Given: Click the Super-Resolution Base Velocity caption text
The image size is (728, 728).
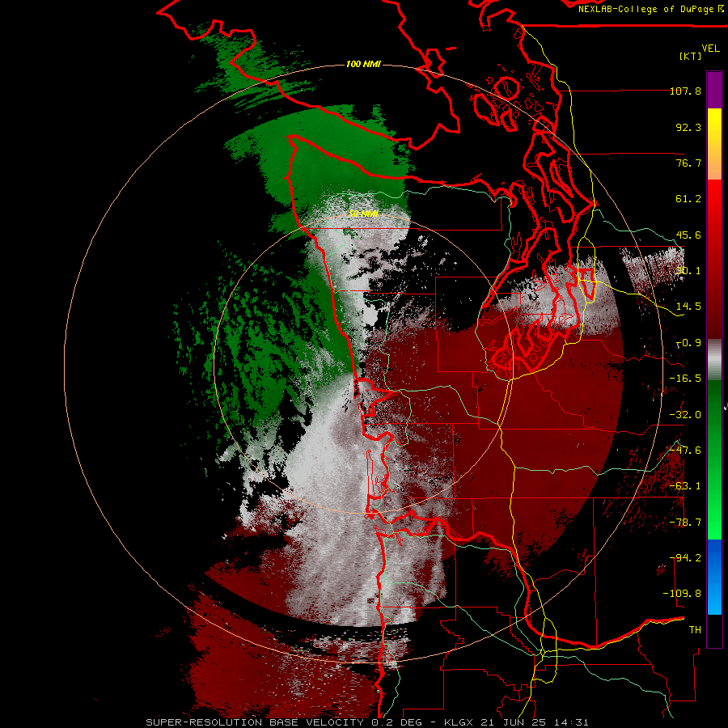Looking at the screenshot, I should coord(256,722).
